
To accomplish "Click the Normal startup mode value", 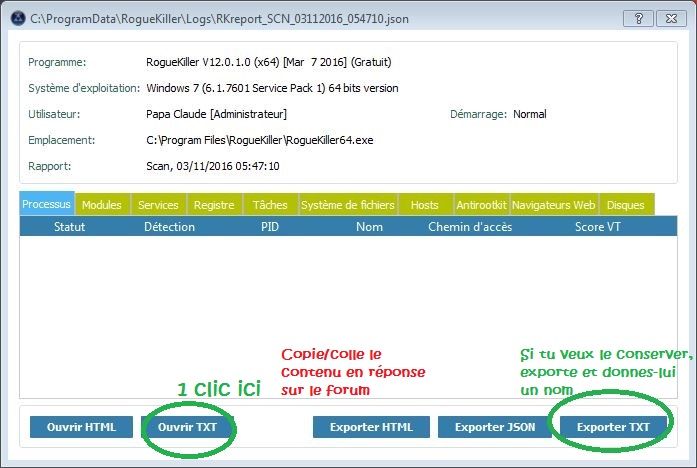I will click(x=530, y=114).
